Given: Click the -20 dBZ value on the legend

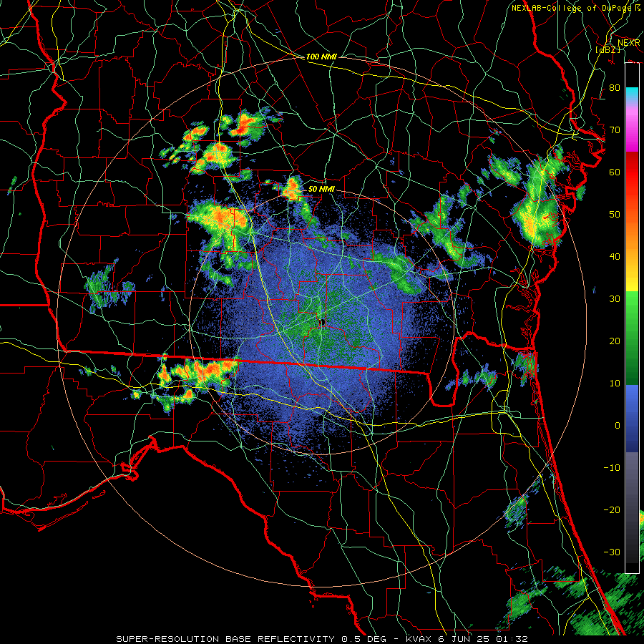Looking at the screenshot, I should point(612,510).
